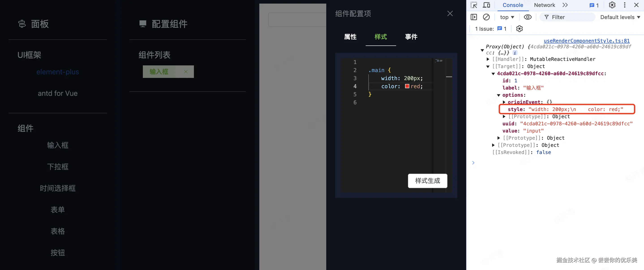The height and width of the screenshot is (270, 644).
Task: Select the inspect element tool in DevTools
Action: (x=474, y=5)
